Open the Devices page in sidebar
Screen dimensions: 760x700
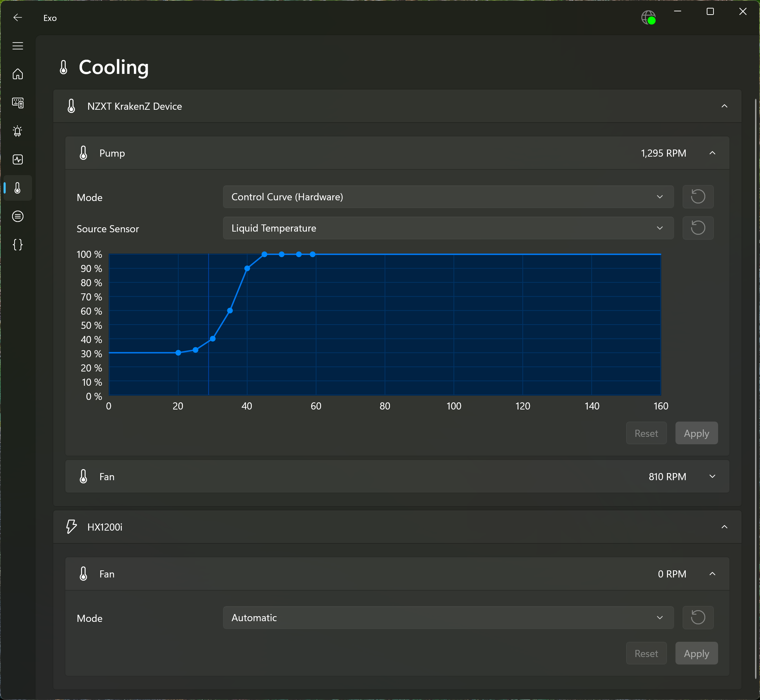[x=18, y=103]
